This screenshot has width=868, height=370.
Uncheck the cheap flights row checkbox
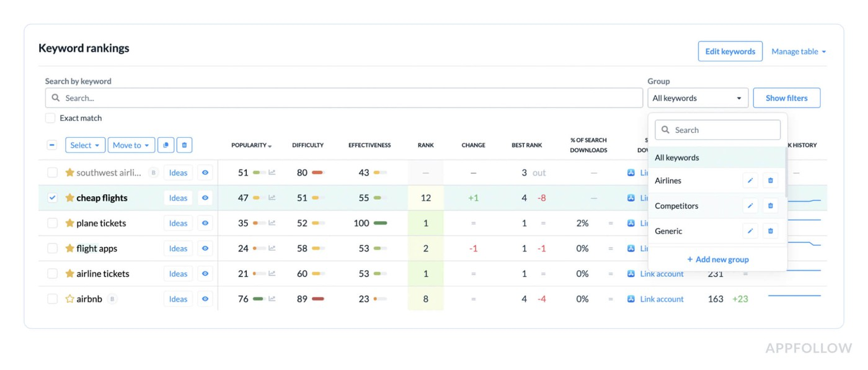point(53,198)
